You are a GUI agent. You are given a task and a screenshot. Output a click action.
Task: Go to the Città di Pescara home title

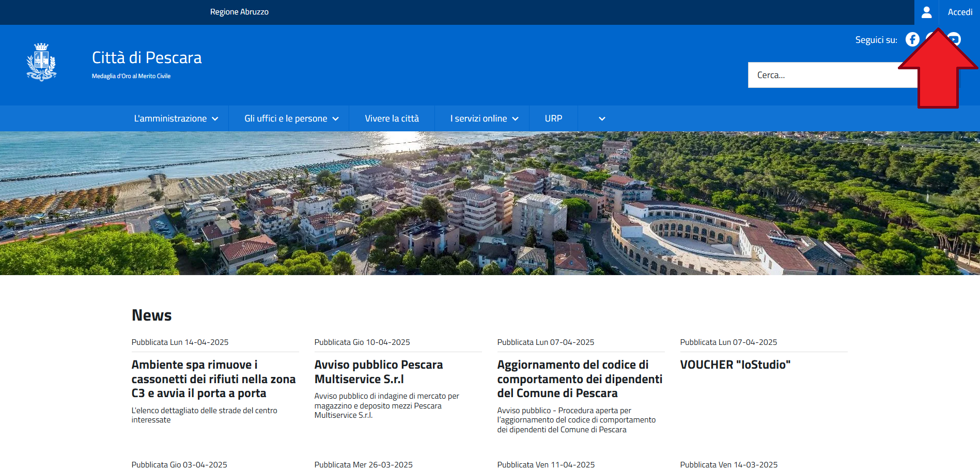[147, 57]
